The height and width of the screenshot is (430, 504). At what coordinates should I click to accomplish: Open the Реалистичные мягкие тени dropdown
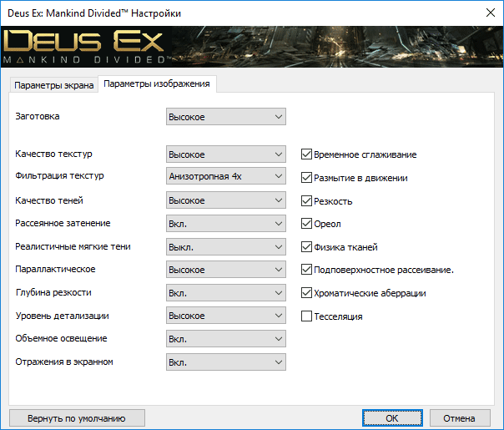[225, 247]
